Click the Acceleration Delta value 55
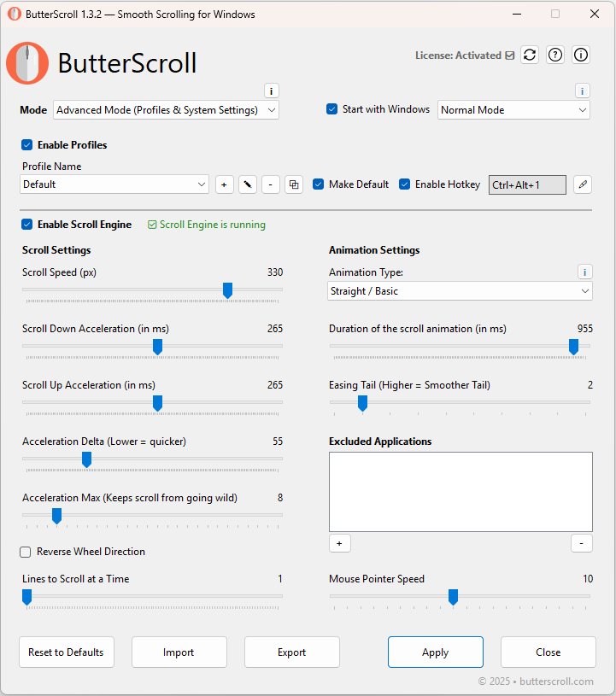The image size is (616, 696). pos(278,442)
